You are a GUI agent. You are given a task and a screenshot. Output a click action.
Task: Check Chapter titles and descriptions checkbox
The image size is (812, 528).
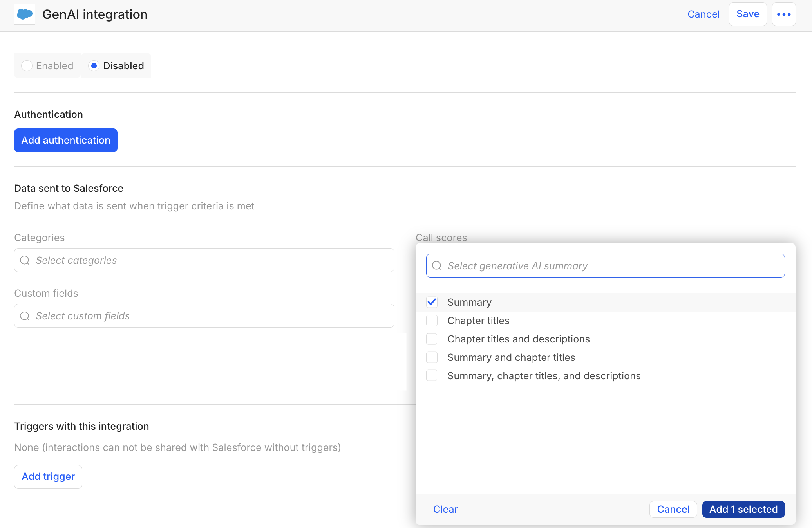[432, 339]
